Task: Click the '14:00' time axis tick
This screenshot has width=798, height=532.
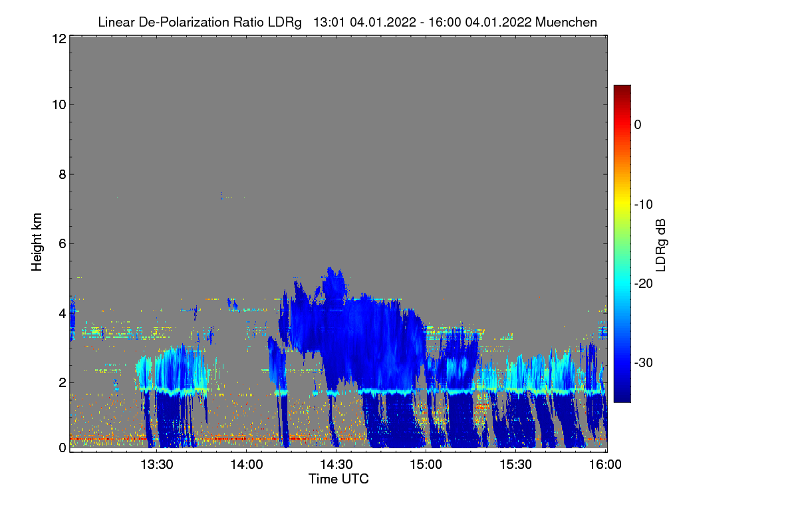Action: pos(247,464)
